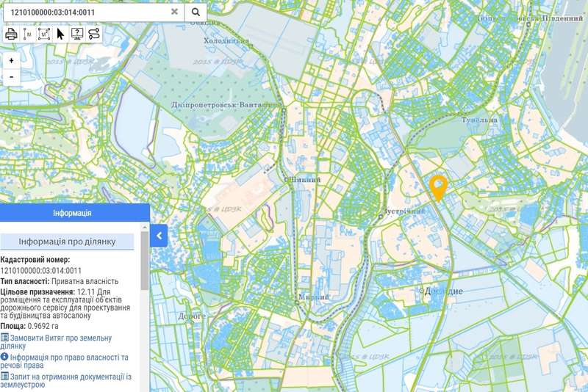The height and width of the screenshot is (392, 588).
Task: Zoom in the map with plus button
Action: click(12, 61)
